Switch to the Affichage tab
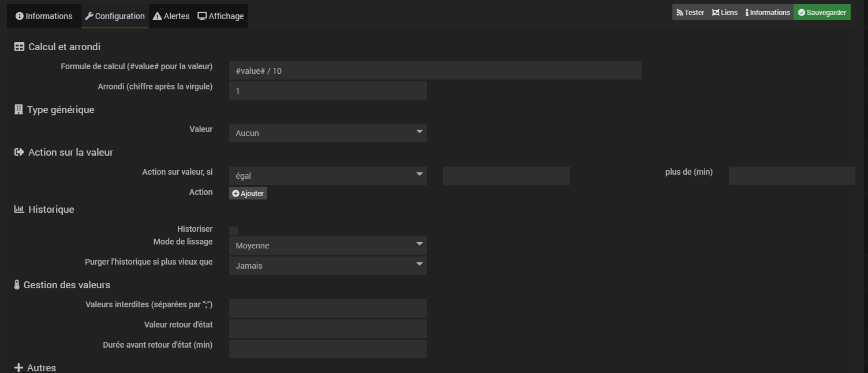868x373 pixels. 221,16
